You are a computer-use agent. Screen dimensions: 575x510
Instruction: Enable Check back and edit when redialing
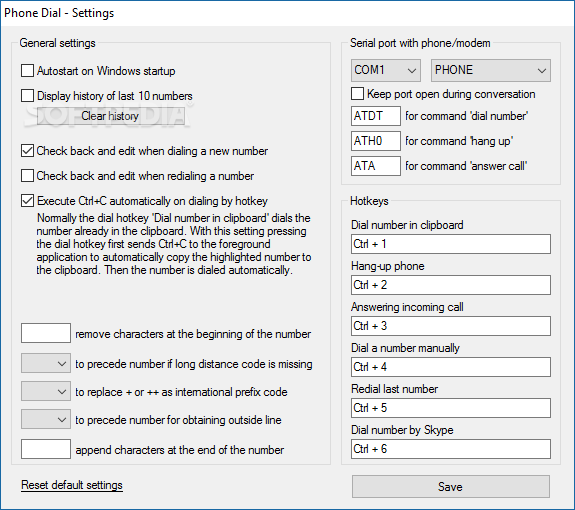(28, 176)
